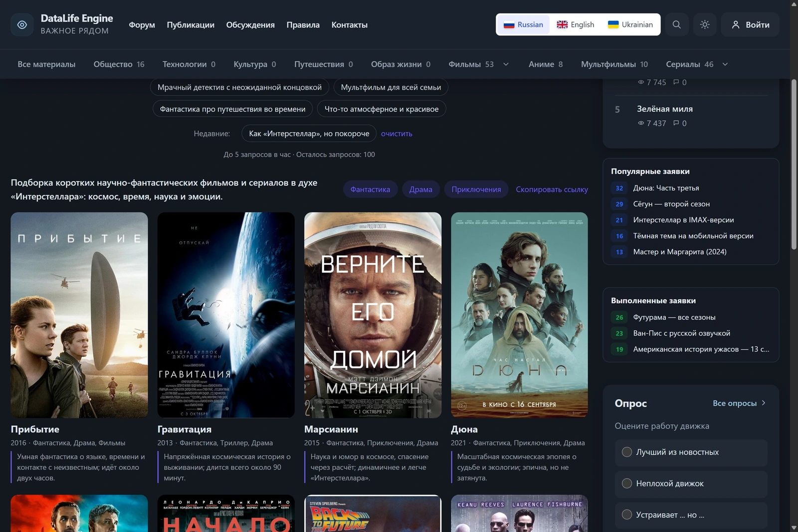798x532 pixels.
Task: Select the Приключения genre tag
Action: 476,189
